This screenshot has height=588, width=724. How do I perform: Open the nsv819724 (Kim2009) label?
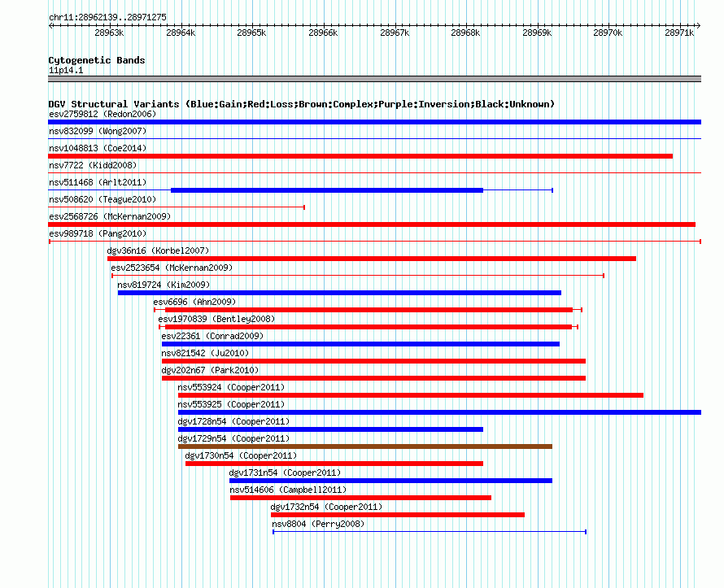coord(164,285)
